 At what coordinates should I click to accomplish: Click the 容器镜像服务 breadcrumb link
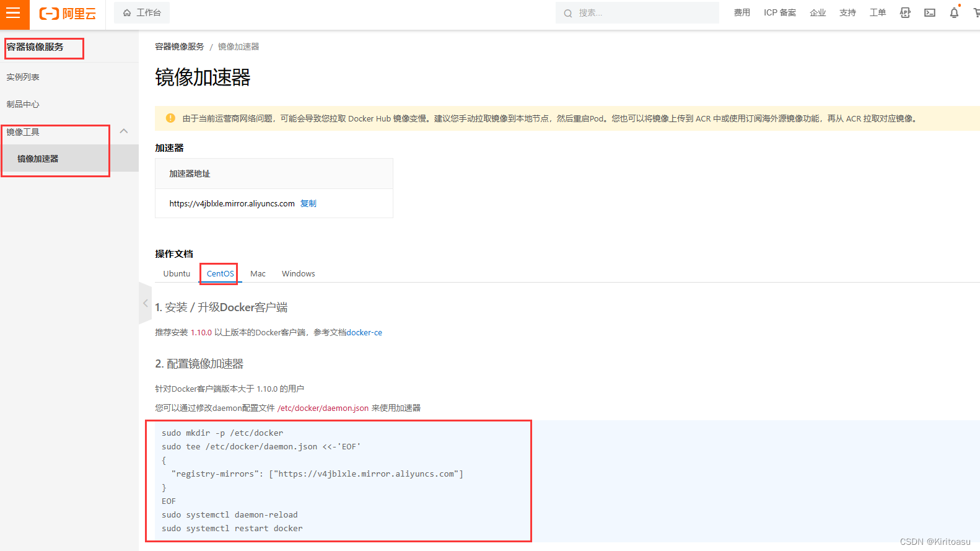point(179,46)
